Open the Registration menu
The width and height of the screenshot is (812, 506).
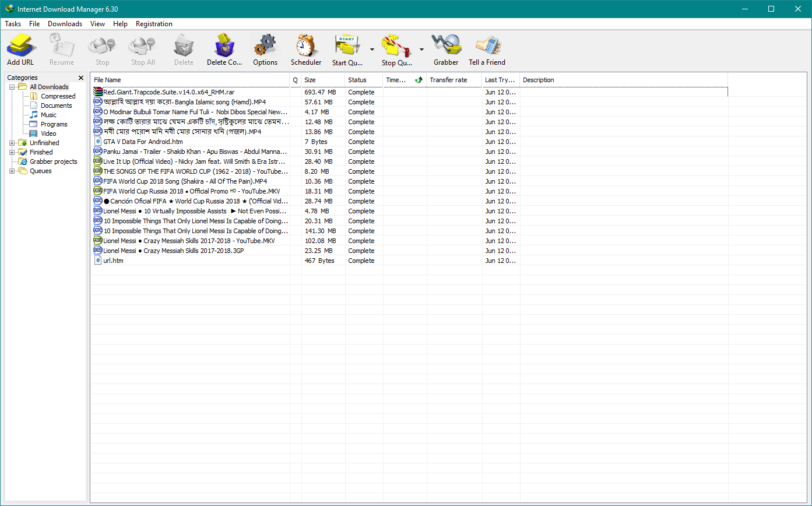[x=154, y=24]
